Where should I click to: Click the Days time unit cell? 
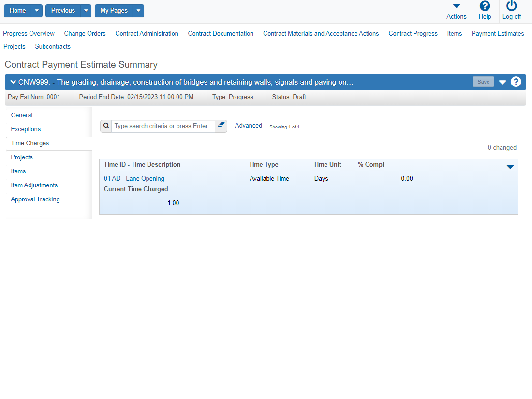[x=321, y=179]
